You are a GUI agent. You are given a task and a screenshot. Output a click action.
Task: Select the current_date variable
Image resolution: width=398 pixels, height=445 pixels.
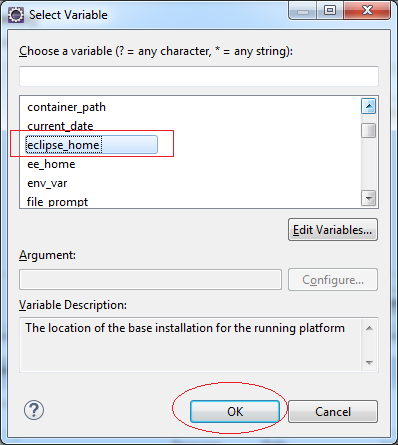[x=60, y=126]
